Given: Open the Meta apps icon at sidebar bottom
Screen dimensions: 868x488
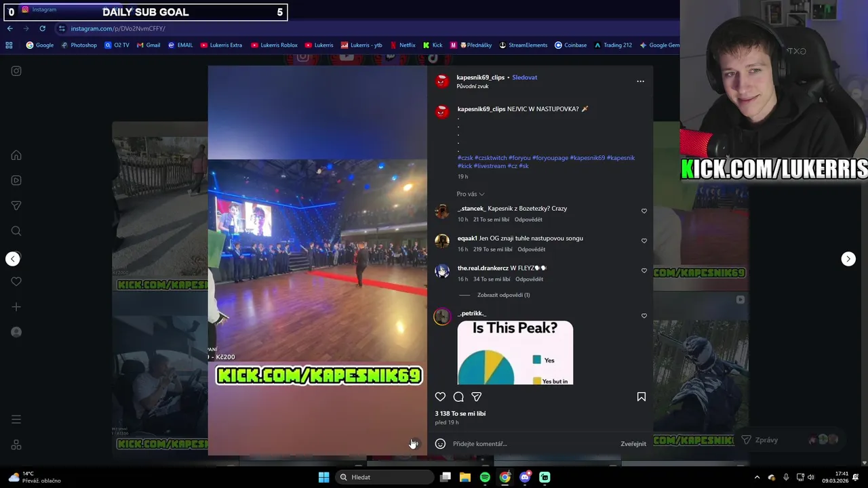Looking at the screenshot, I should (x=16, y=445).
